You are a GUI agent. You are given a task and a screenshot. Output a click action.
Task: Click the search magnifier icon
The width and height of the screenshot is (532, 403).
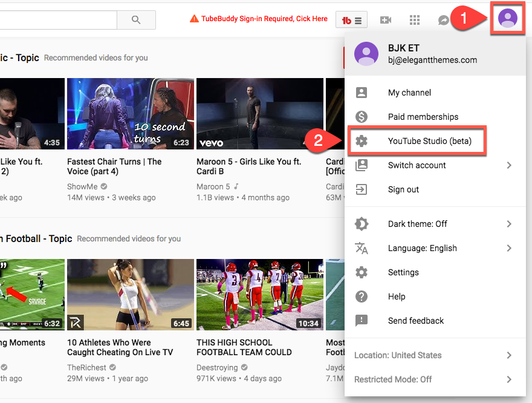pos(136,19)
